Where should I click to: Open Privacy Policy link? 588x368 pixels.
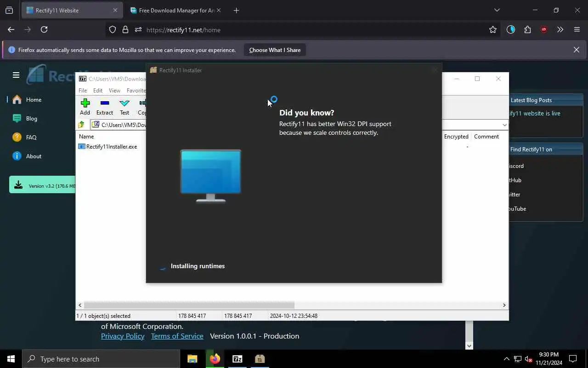pos(123,336)
